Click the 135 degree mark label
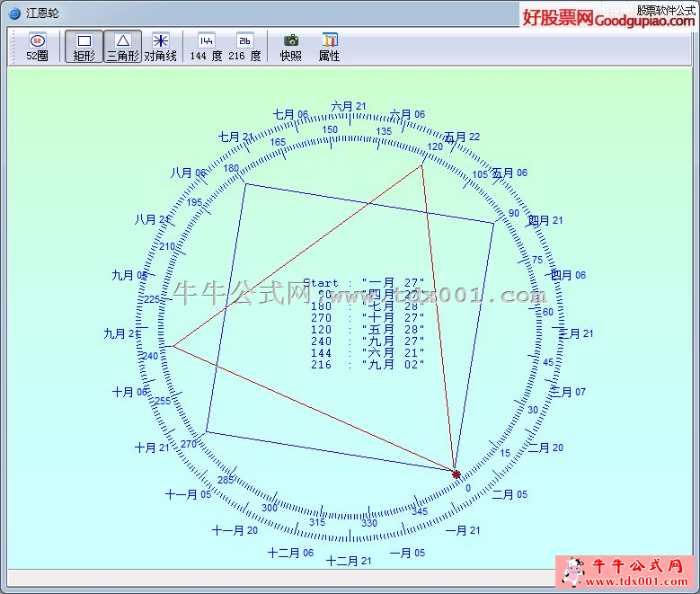The image size is (700, 594). coord(384,131)
